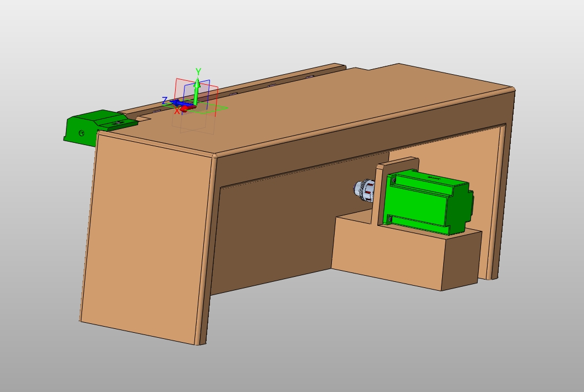
Task: Pick the upper-left motor mounting screw
Action: pyautogui.click(x=394, y=180)
